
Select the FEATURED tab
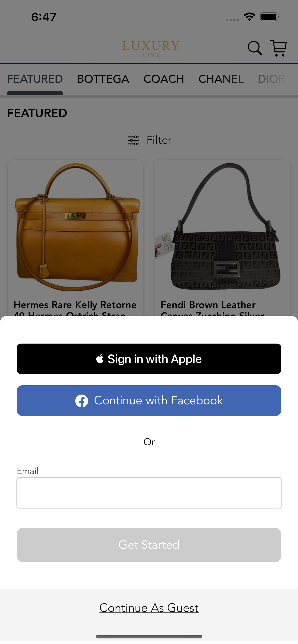point(35,79)
